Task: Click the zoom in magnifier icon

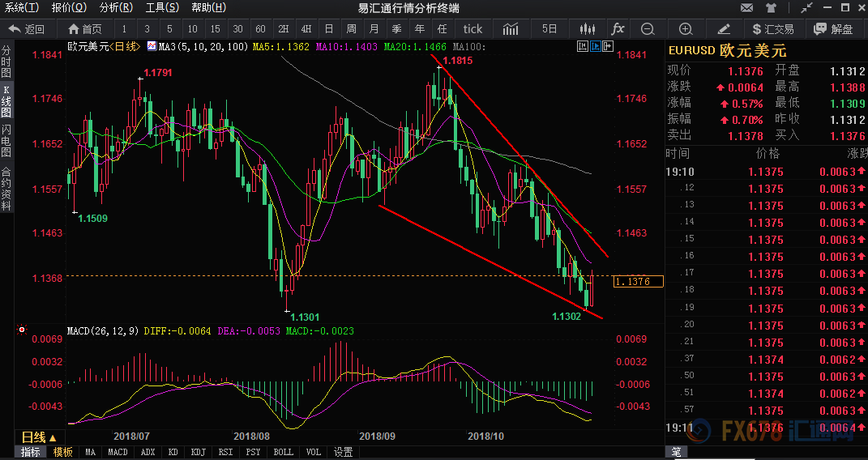Action: [686, 29]
